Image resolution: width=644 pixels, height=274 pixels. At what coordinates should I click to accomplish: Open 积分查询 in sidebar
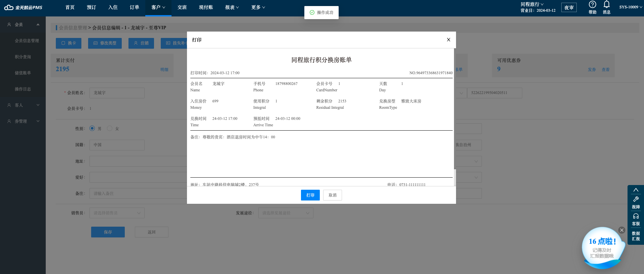pos(23,57)
